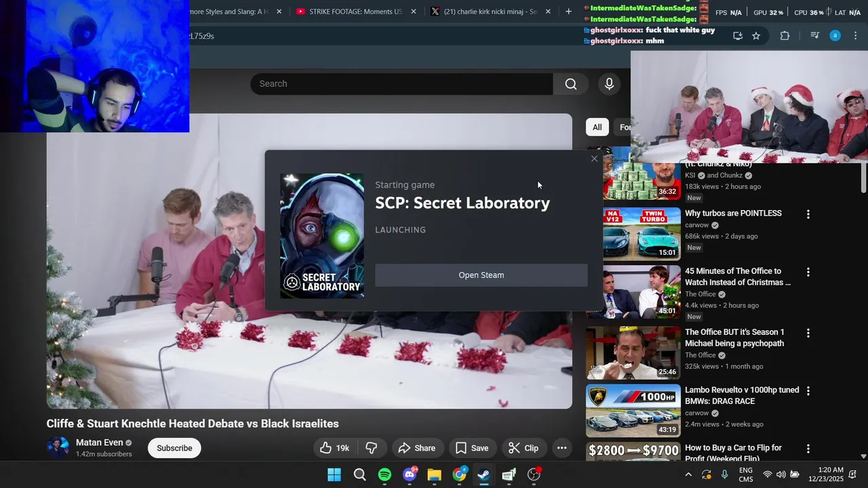Screen dimensions: 868x488
Task: Like the video with thumbs up
Action: tap(335, 448)
